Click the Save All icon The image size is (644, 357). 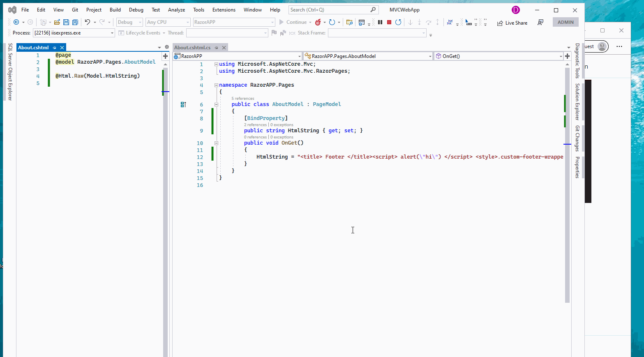75,22
